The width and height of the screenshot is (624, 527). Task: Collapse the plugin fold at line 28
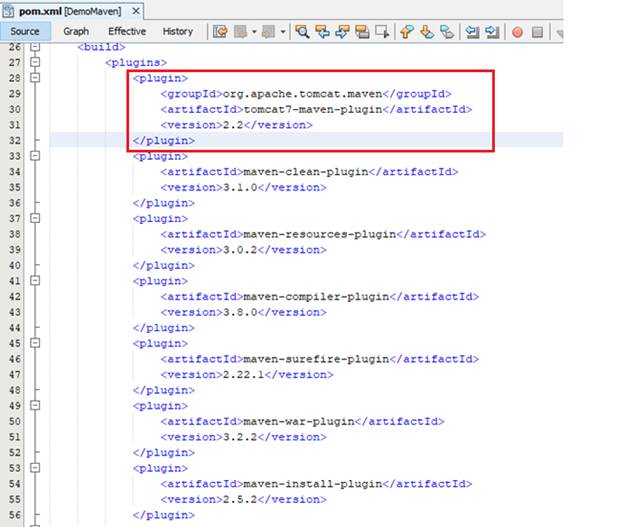point(35,78)
